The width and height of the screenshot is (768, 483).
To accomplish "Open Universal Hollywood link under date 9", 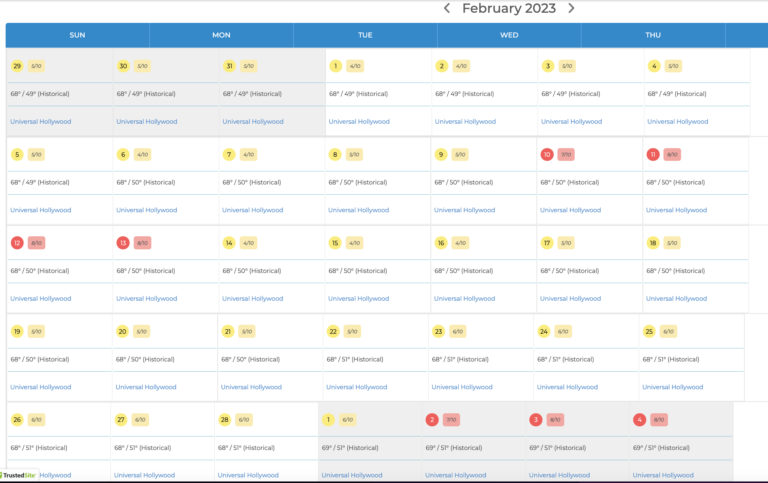I will [465, 210].
